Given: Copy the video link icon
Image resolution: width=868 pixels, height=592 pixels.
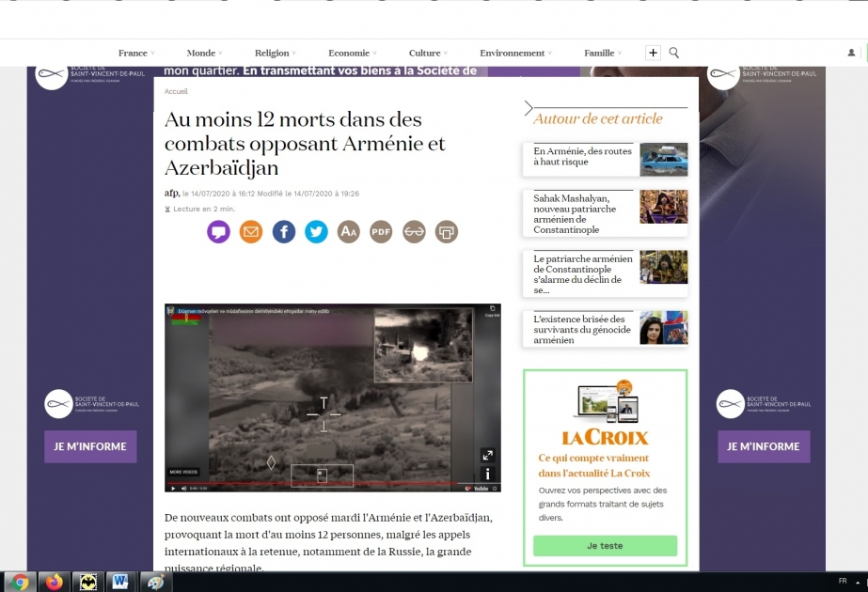Looking at the screenshot, I should click(x=492, y=309).
